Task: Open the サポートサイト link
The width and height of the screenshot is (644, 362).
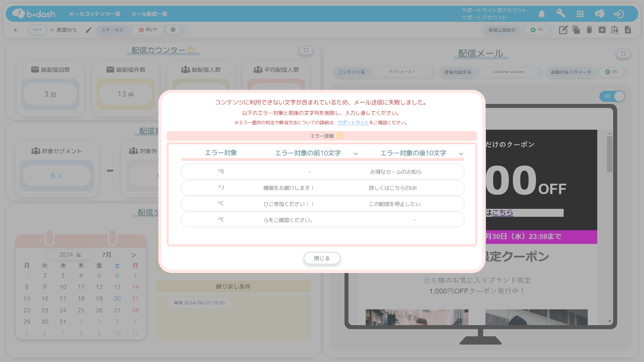Action: click(353, 123)
